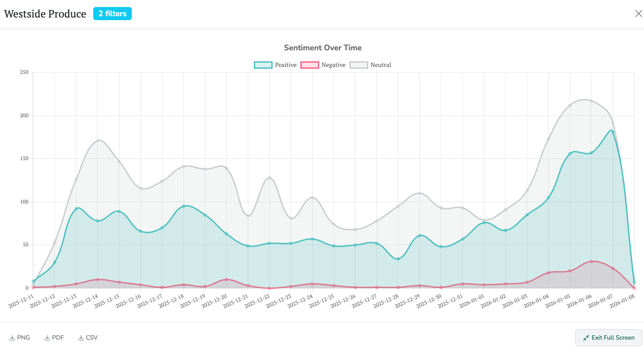
Task: Select Positive peak point on 2026-01-07
Action: pos(613,132)
